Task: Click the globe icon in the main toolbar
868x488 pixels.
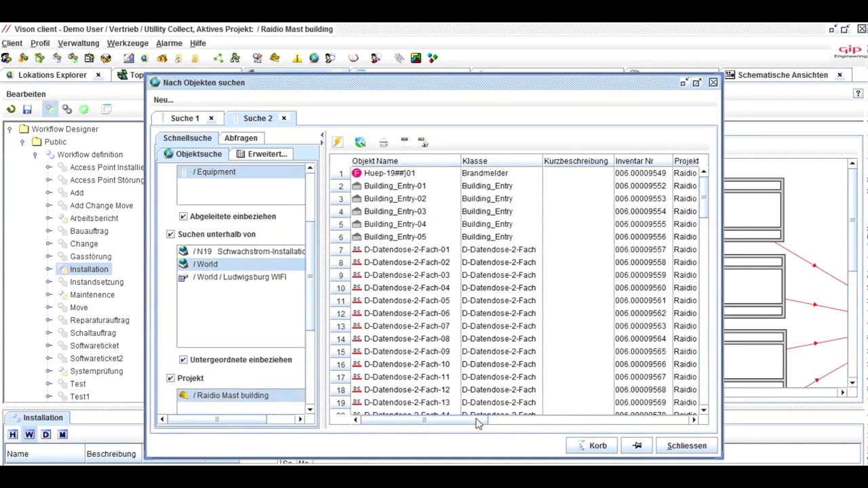Action: click(x=314, y=58)
